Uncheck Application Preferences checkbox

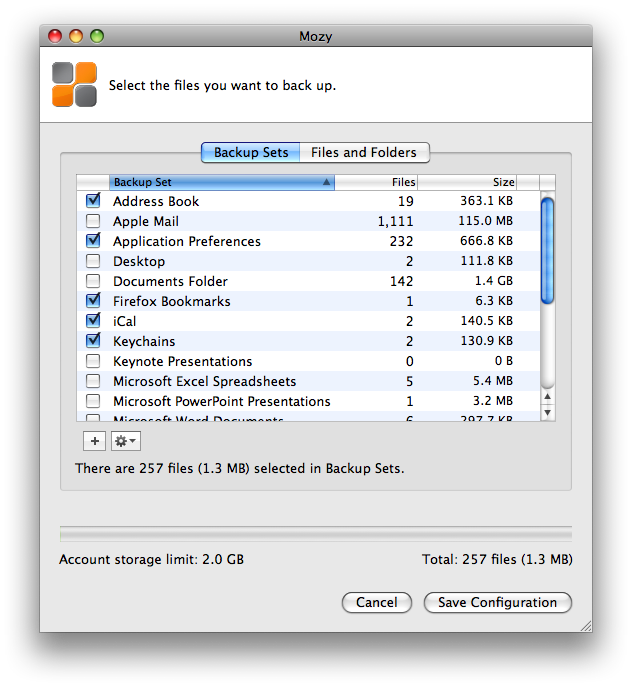(x=93, y=241)
